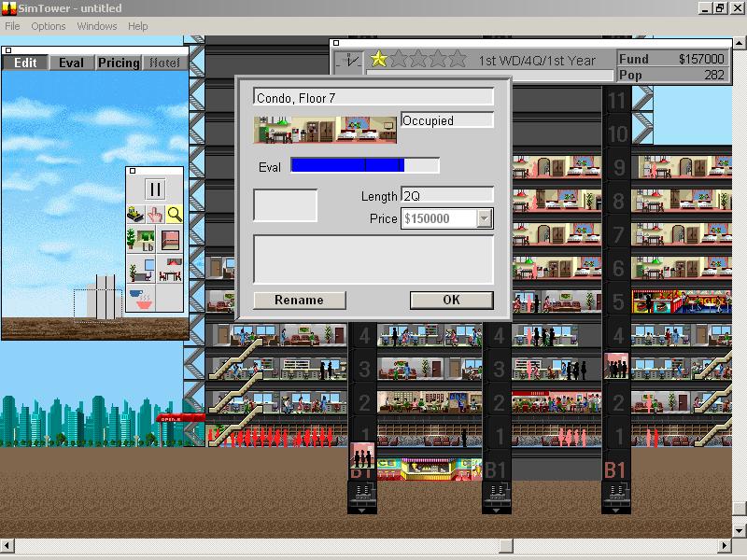Click the blue Eval progress bar
The height and width of the screenshot is (560, 747).
tap(365, 165)
